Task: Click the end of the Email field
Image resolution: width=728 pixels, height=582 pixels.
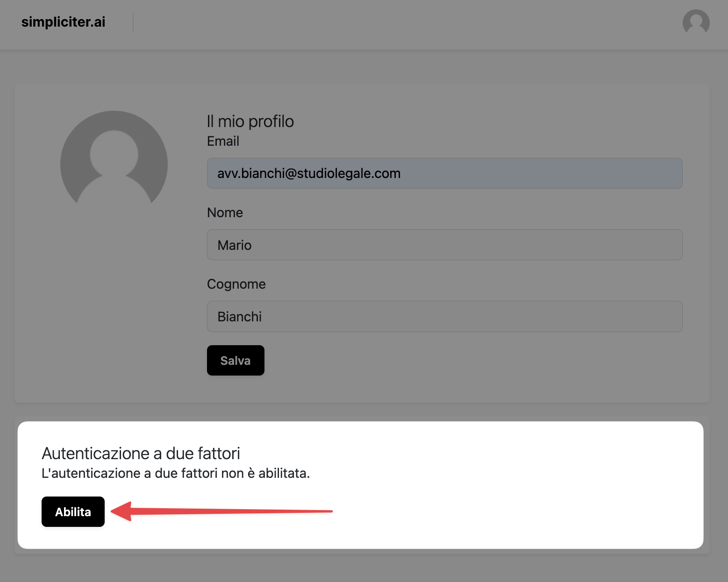Action: coord(664,173)
